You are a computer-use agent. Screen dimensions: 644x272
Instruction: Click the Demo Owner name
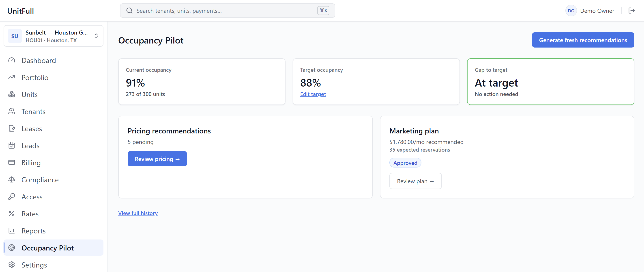597,11
